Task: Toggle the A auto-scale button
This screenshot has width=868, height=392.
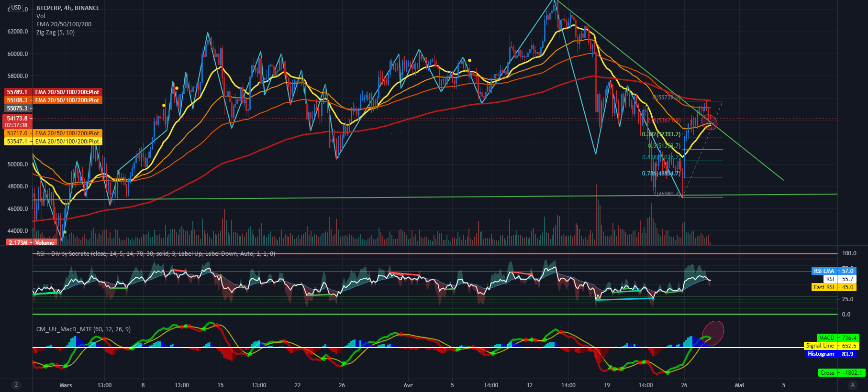Action: tap(852, 385)
